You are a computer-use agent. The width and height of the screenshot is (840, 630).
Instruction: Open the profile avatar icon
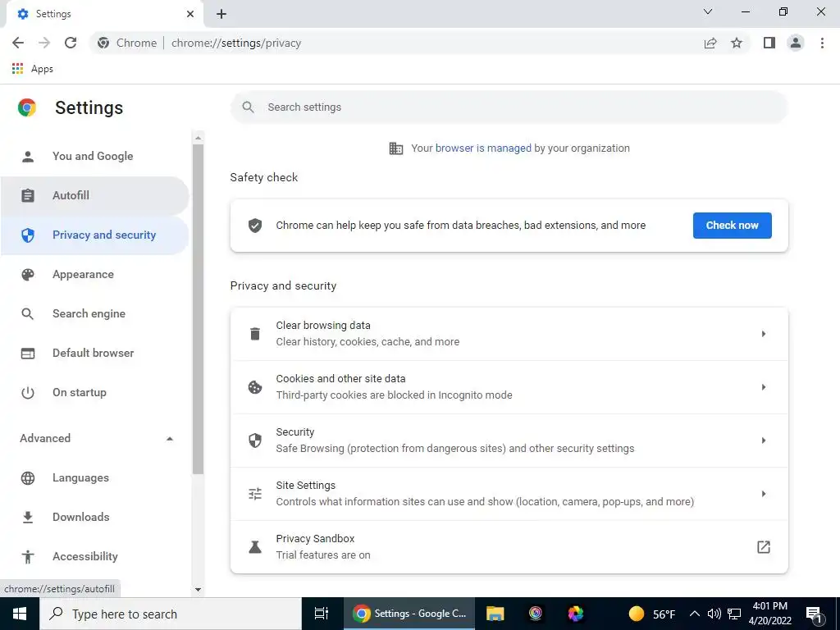click(x=796, y=43)
